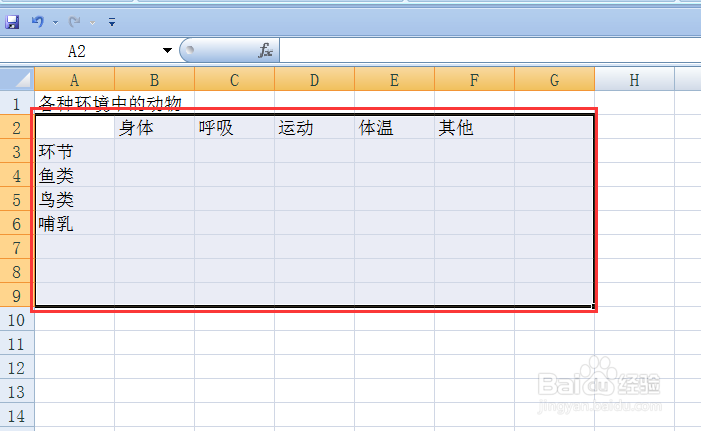701x431 pixels.
Task: Select row 7 header
Action: click(17, 248)
